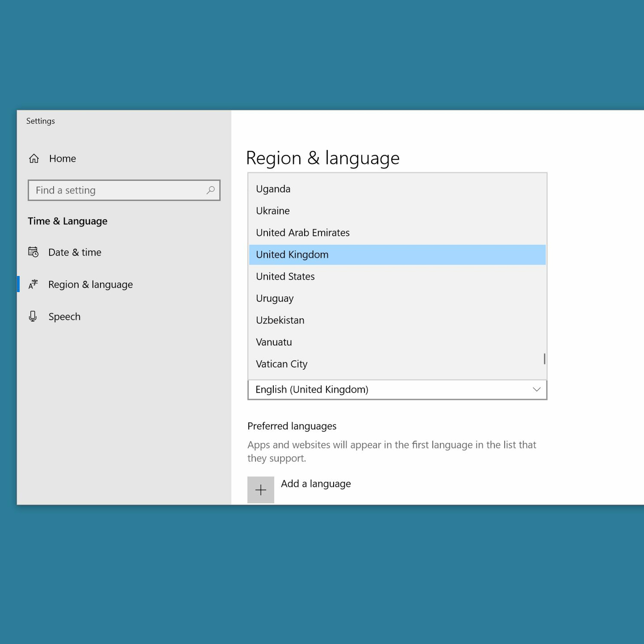
Task: Select highlighted United Kingdom entry
Action: pos(397,255)
